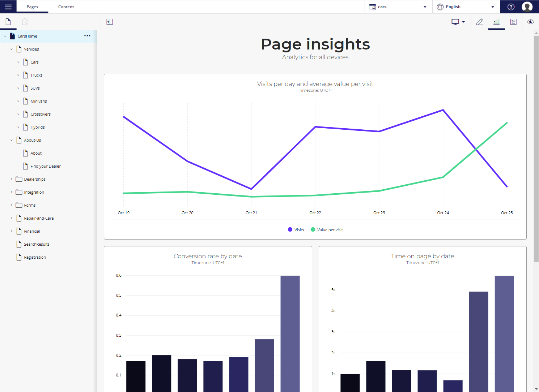This screenshot has width=539, height=392.
Task: Select the page tree icon tab
Action: (x=8, y=22)
